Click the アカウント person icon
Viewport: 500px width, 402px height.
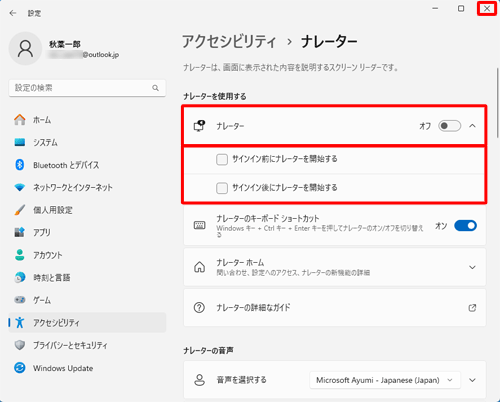[x=20, y=255]
